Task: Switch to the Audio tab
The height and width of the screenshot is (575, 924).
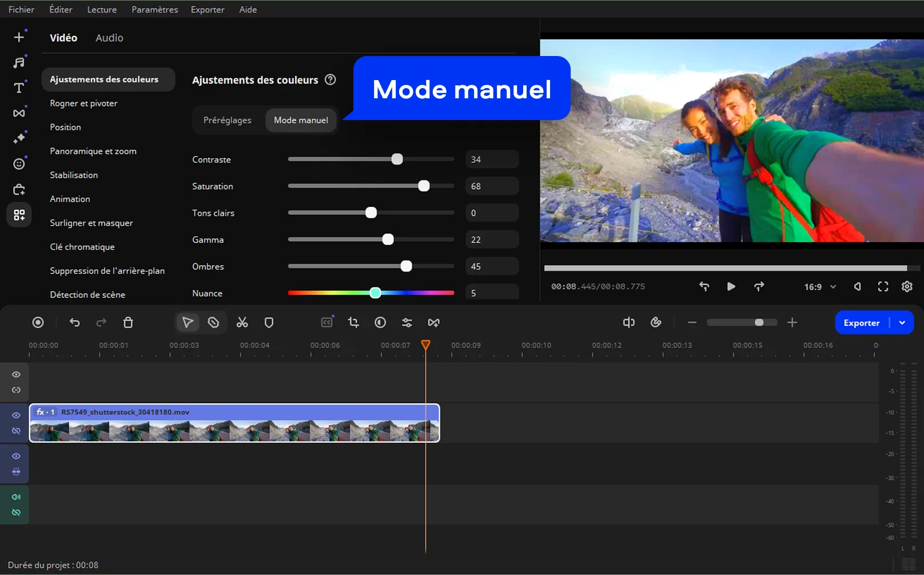Action: pos(109,38)
